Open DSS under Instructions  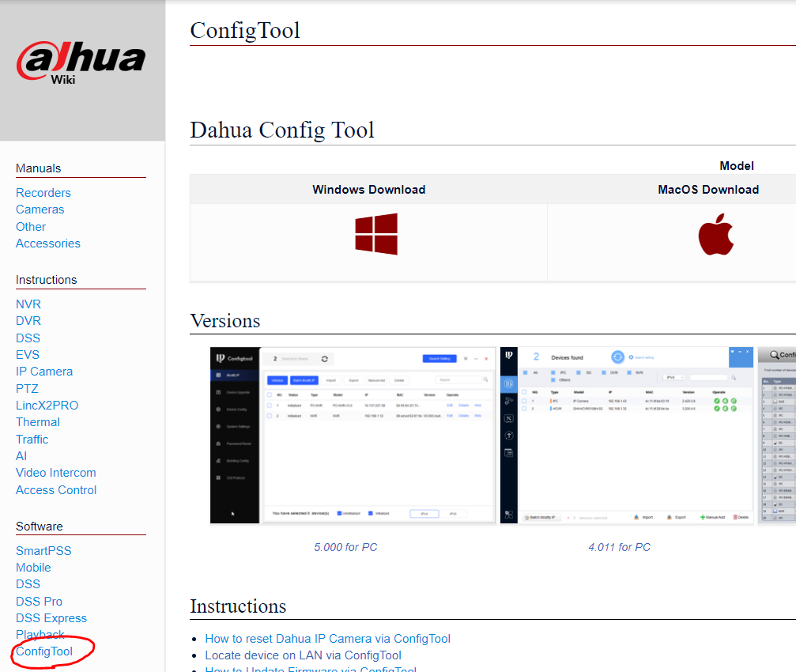coord(28,338)
